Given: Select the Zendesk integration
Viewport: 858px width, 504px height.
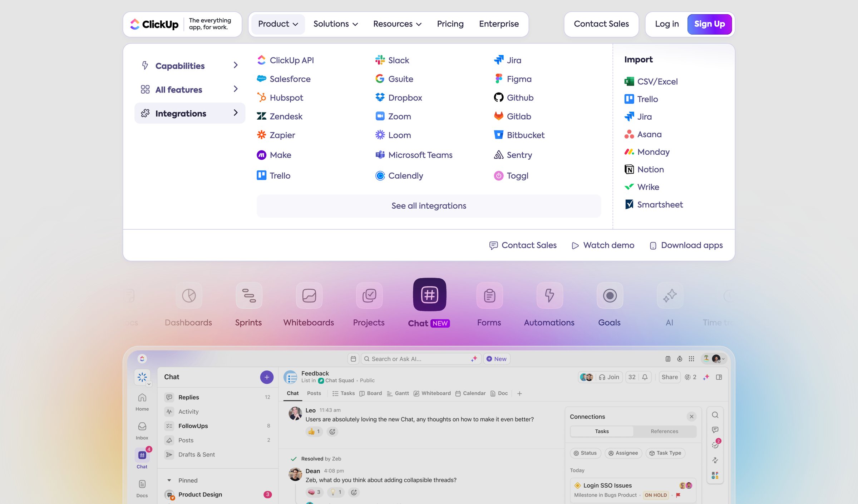Looking at the screenshot, I should point(280,116).
